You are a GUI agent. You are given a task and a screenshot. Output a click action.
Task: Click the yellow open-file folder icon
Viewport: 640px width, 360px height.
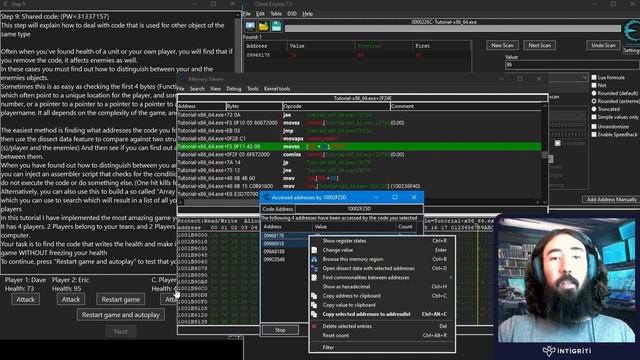coord(263,27)
